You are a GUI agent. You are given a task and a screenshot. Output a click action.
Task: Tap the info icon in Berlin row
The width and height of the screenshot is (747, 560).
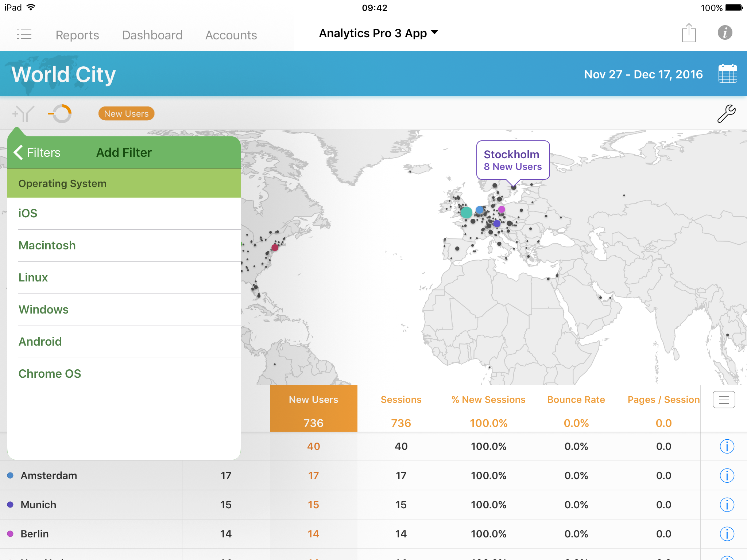pyautogui.click(x=727, y=534)
